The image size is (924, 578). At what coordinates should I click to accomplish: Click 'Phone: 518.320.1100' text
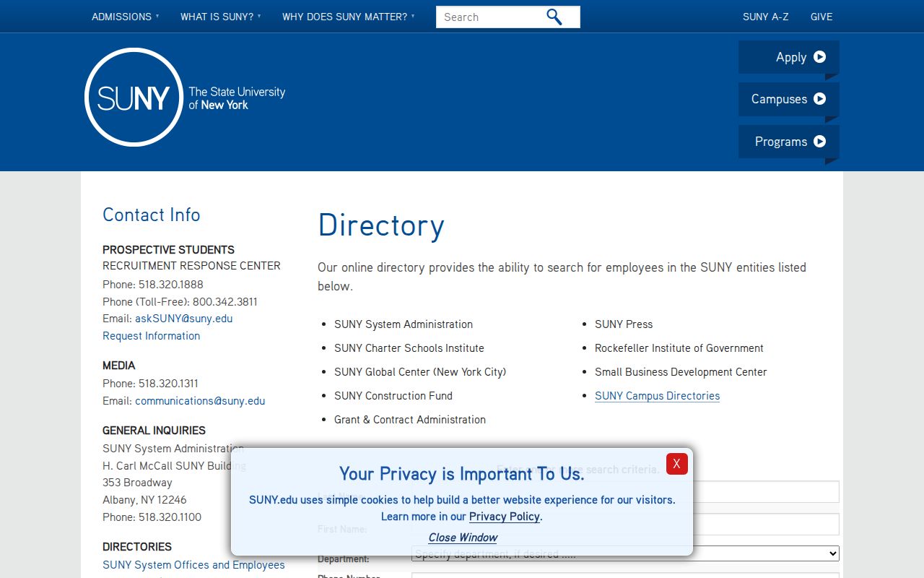pyautogui.click(x=152, y=517)
